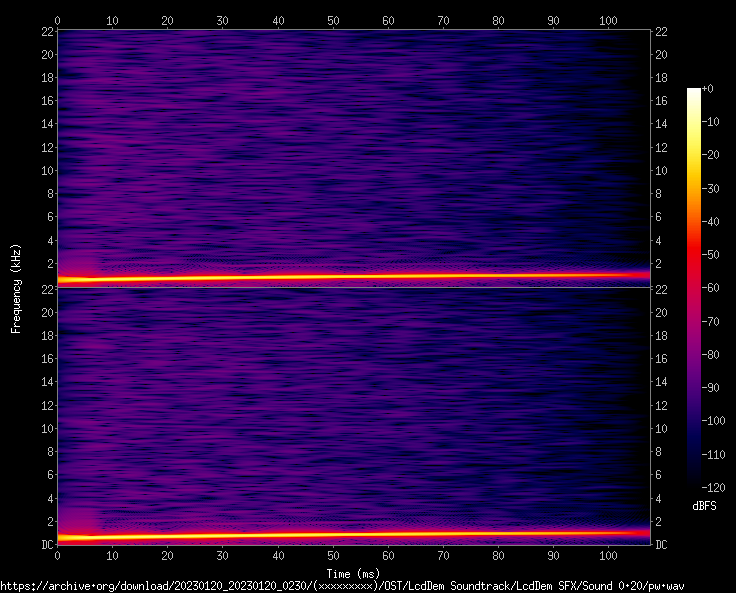Viewport: 736px width, 593px height.
Task: Select the "0" tick on the bottom time axis
Action: click(58, 555)
